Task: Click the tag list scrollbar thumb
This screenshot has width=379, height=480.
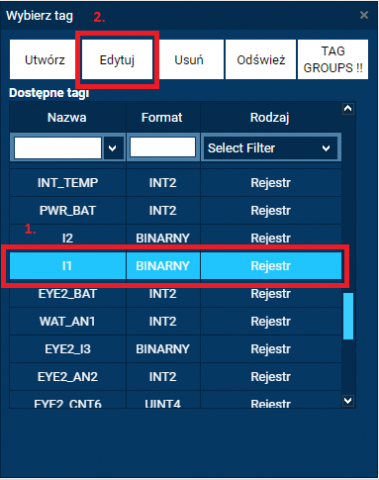Action: [348, 316]
